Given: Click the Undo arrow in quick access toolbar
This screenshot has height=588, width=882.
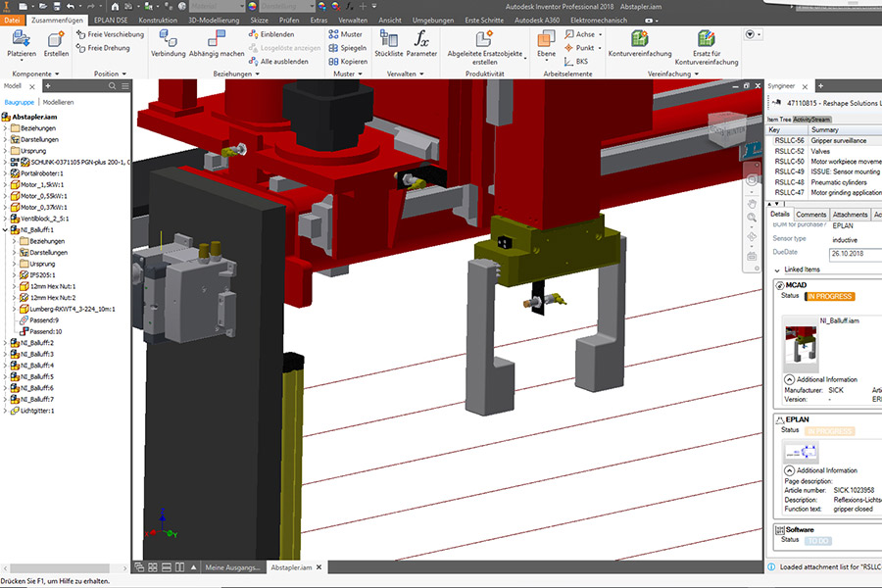Looking at the screenshot, I should [x=71, y=7].
